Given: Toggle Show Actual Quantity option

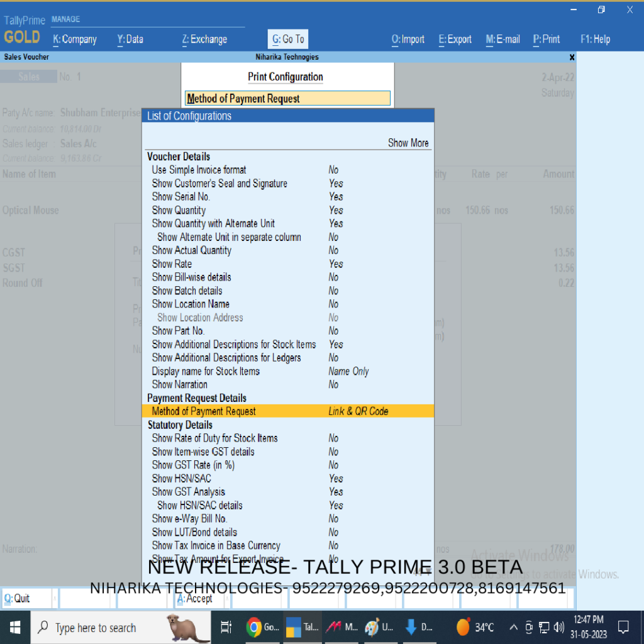Looking at the screenshot, I should (287, 250).
